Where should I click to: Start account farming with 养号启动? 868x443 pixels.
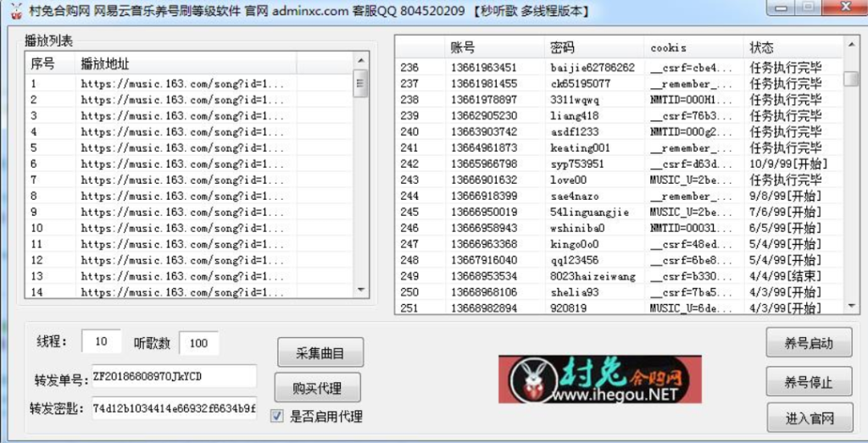(x=809, y=343)
